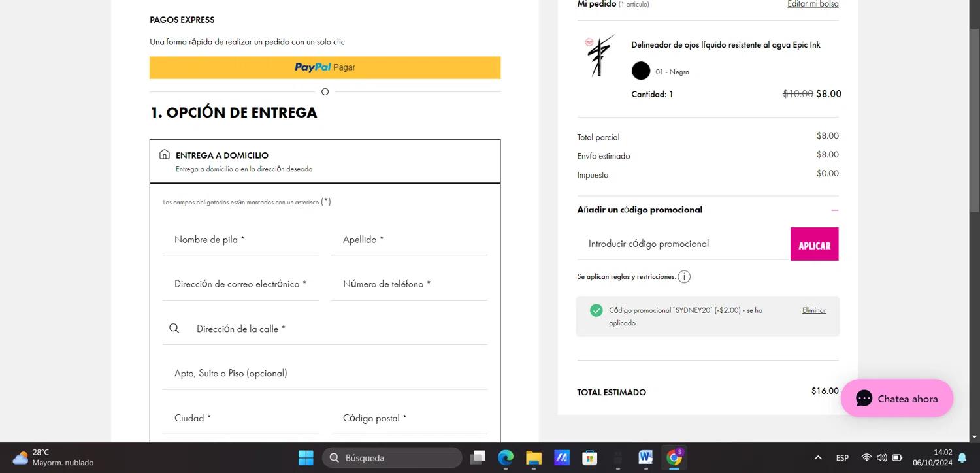Image resolution: width=980 pixels, height=473 pixels.
Task: Select the Entrega a Domicilio delivery option
Action: [x=325, y=161]
